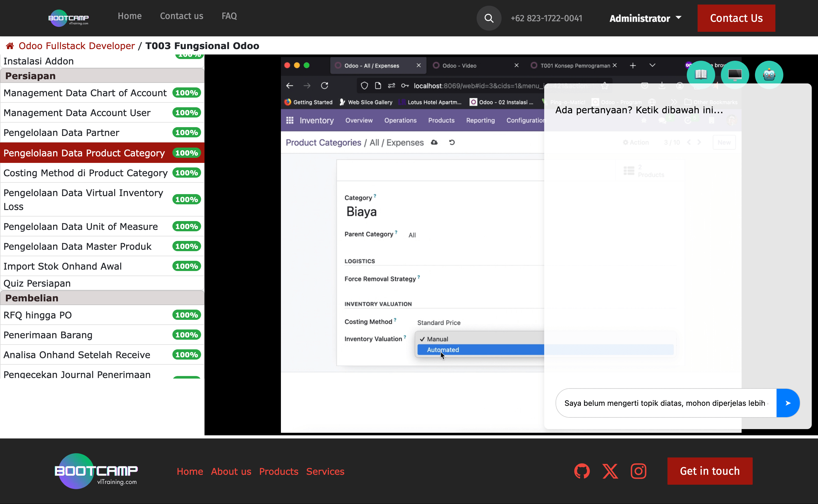The width and height of the screenshot is (818, 504).
Task: Click the browser reload icon in the video
Action: pos(324,86)
